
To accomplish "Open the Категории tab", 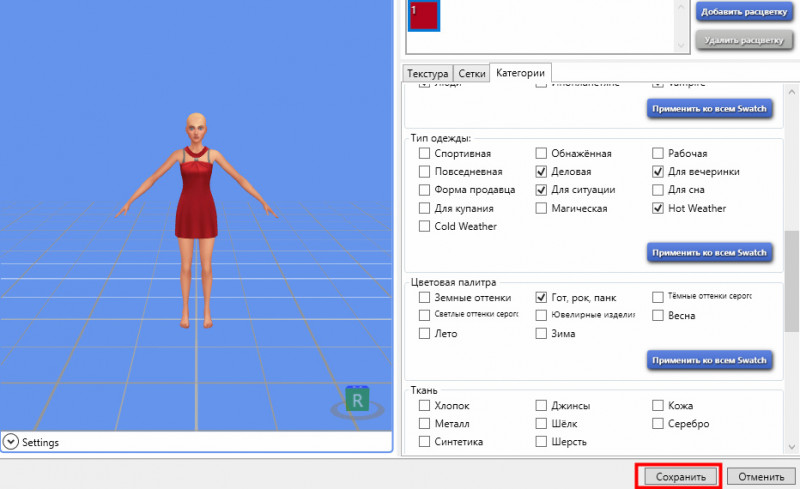I will 520,72.
